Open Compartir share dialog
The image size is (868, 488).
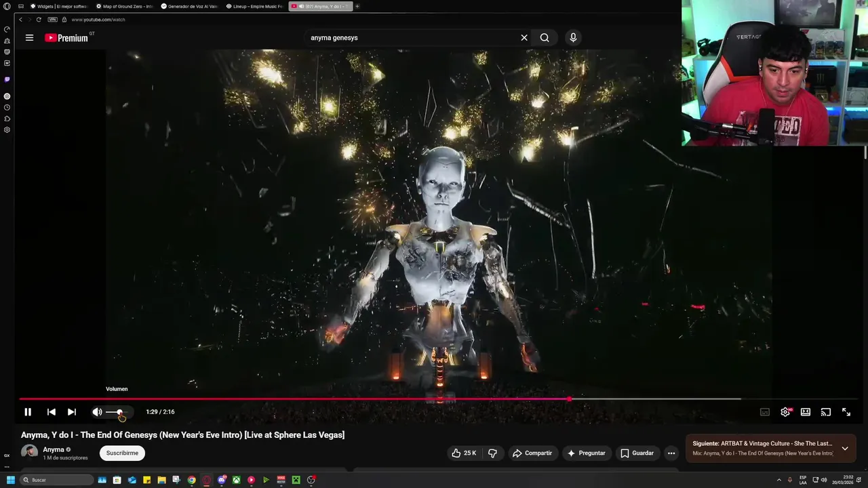(532, 453)
